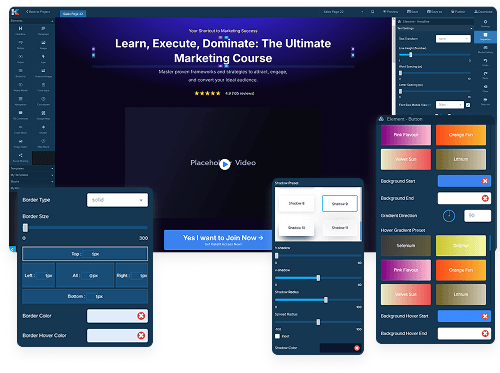
Task: Click the Line Height slider handle
Action: 411,54
